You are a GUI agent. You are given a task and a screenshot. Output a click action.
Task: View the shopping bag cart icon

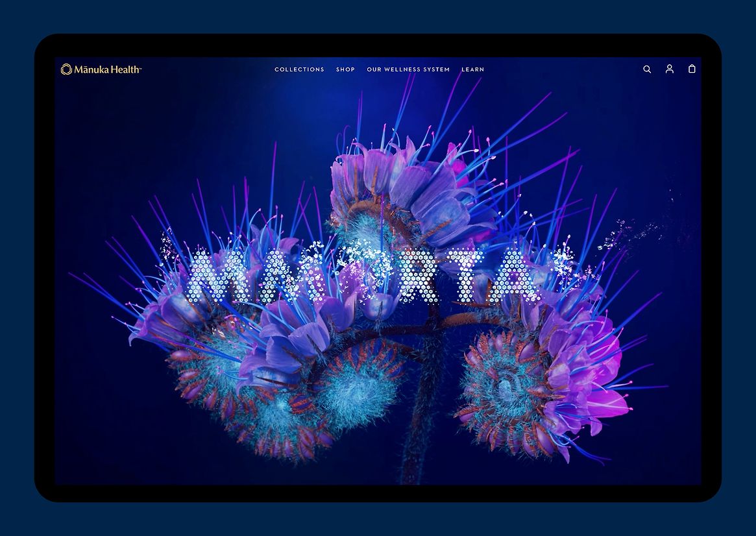692,69
